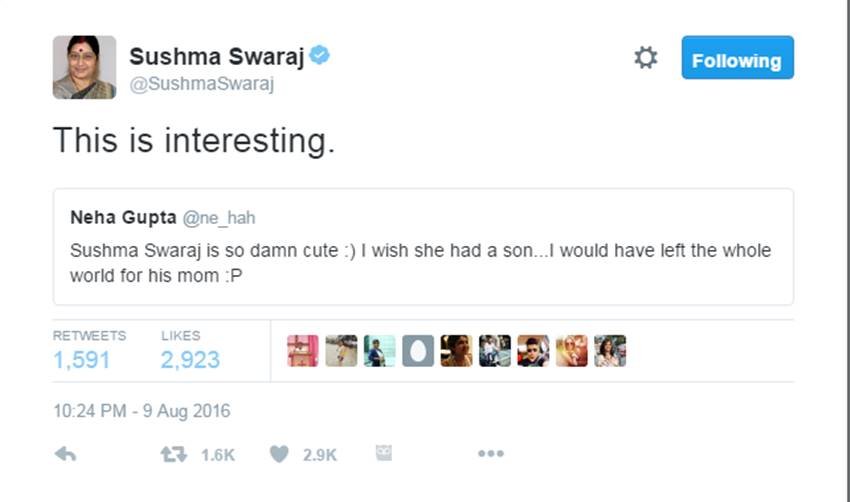Open the quoted tweet by Neha Gupta

pos(422,262)
